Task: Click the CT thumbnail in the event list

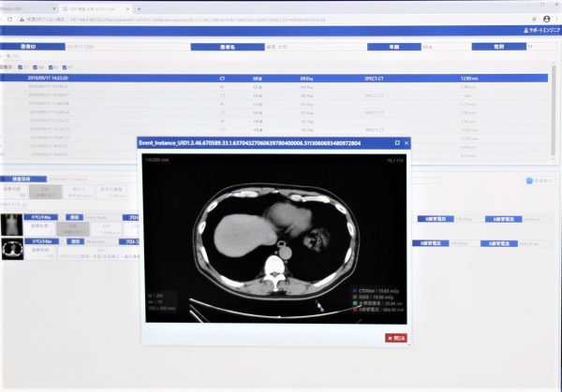Action: pos(14,250)
